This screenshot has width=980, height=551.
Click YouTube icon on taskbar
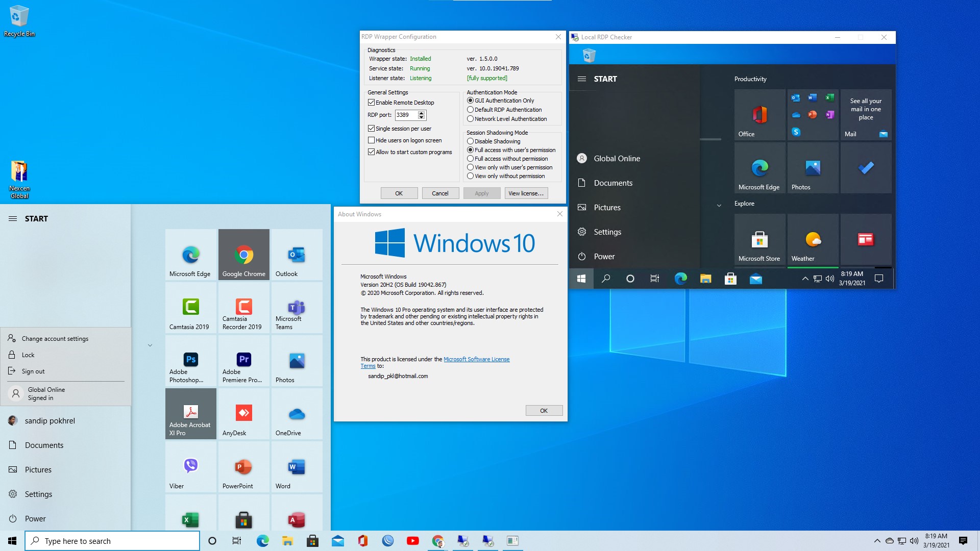coord(412,541)
